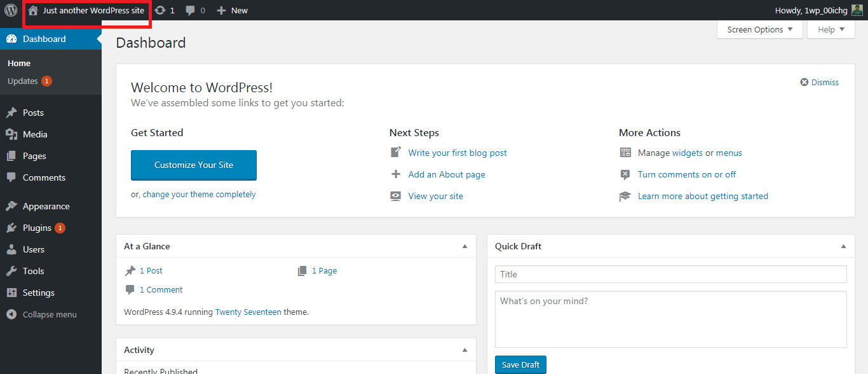This screenshot has height=374, width=868.
Task: Open Posts via the pushpin icon
Action: (11, 113)
